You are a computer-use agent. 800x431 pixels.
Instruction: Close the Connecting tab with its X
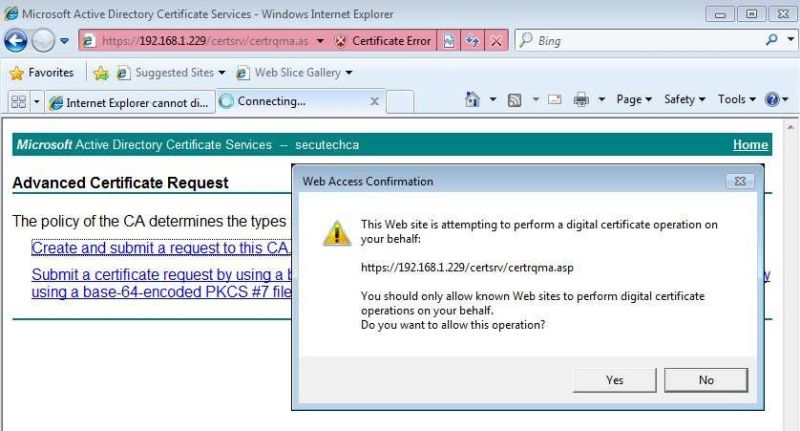(374, 101)
